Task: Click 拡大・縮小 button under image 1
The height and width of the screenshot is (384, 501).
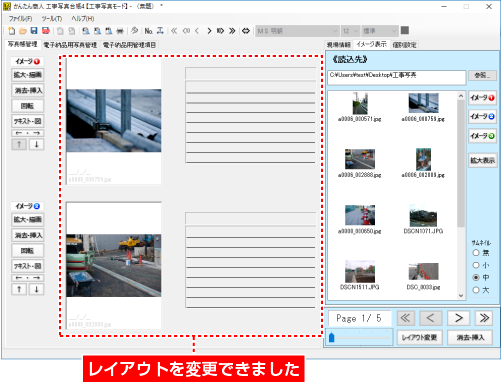Action: 28,75
